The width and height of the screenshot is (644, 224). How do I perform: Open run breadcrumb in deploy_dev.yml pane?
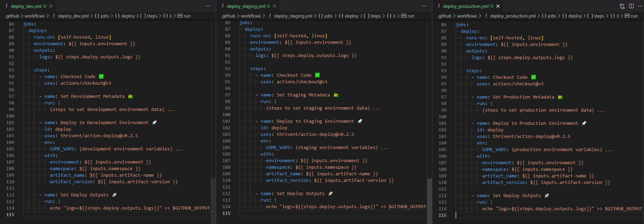coord(184,16)
